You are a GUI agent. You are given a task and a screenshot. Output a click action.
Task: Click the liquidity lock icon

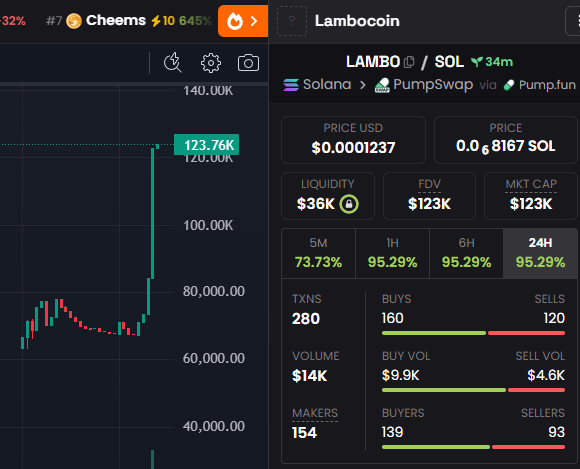tap(349, 204)
